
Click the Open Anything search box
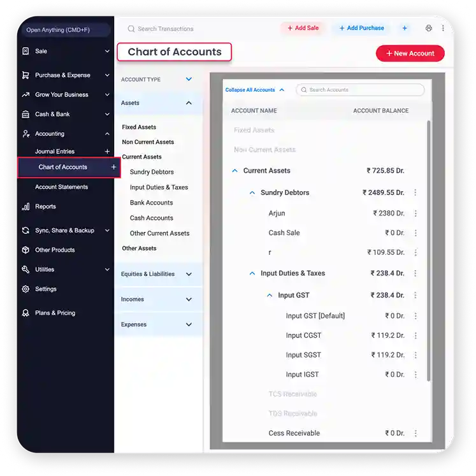(x=66, y=30)
